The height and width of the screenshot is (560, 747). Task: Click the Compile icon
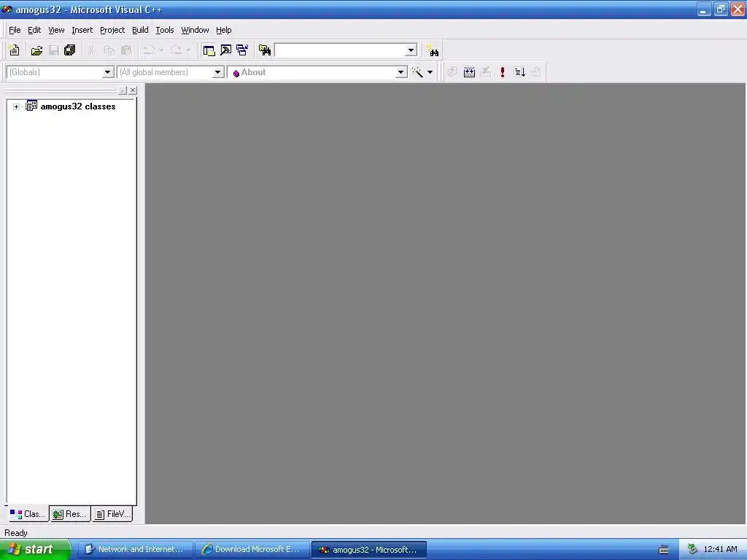(452, 72)
